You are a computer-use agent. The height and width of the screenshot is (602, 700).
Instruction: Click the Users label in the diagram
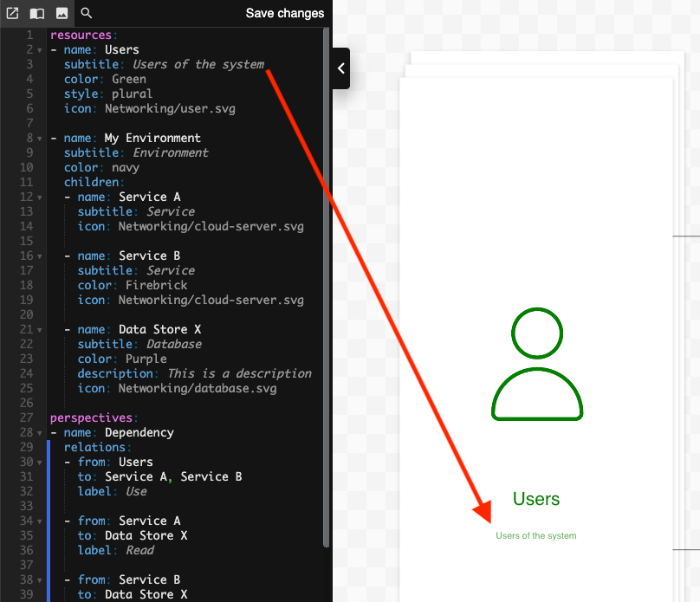coord(536,499)
